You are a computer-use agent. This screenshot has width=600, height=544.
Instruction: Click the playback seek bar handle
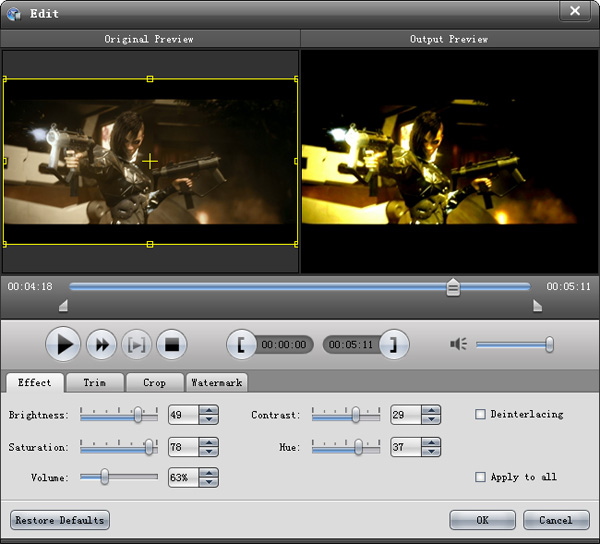click(453, 287)
